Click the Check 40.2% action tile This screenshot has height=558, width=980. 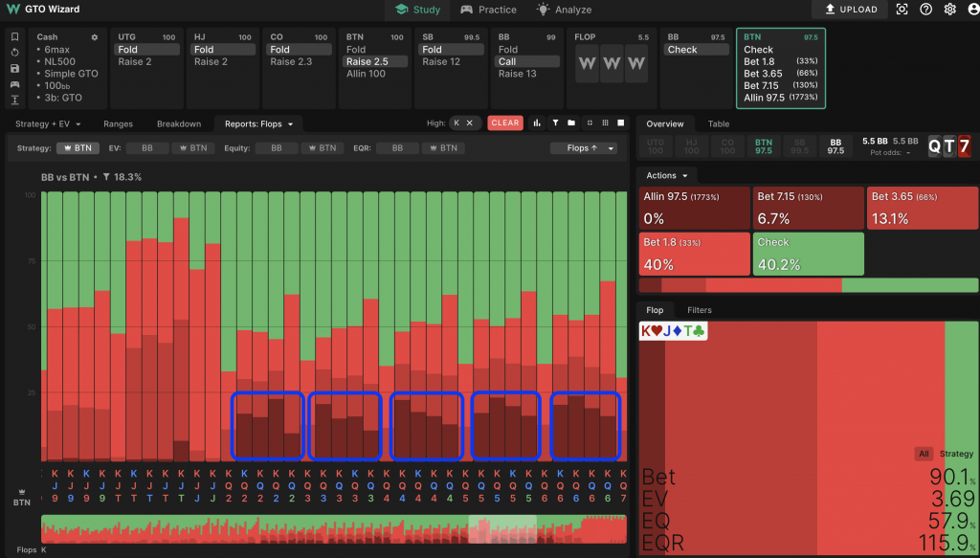pos(808,254)
